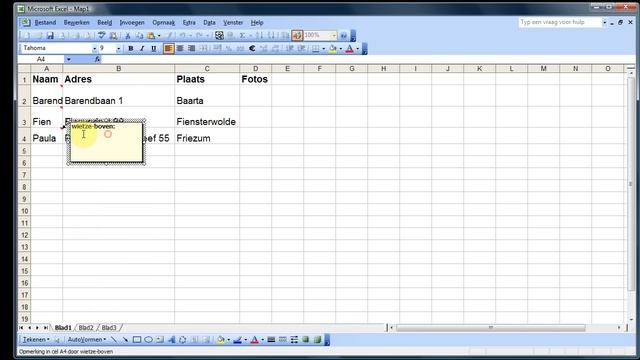This screenshot has height=360, width=640.
Task: Click the Help question mark icon
Action: tap(344, 36)
